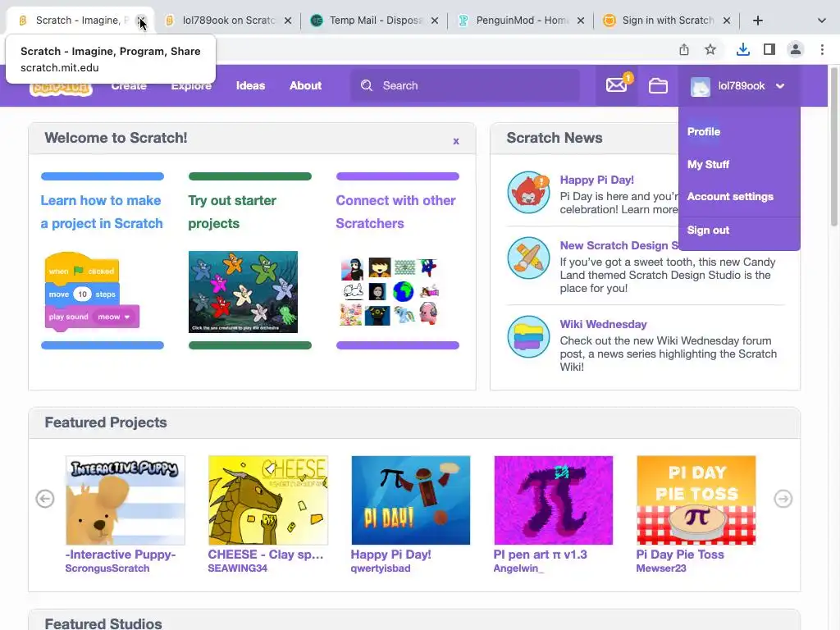This screenshot has width=840, height=630.
Task: Open the Interactive Puppy project thumbnail
Action: [126, 500]
